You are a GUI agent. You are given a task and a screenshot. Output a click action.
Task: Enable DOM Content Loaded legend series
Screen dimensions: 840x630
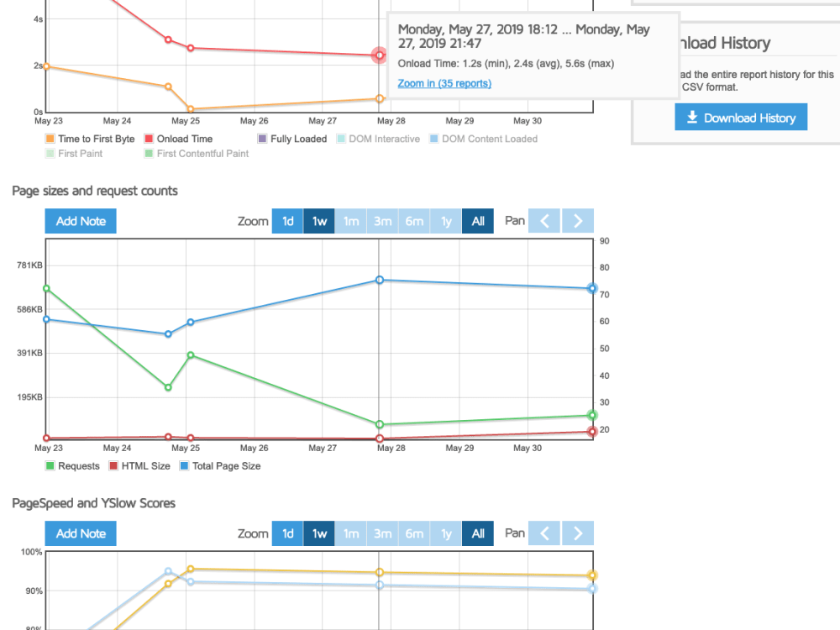point(483,139)
